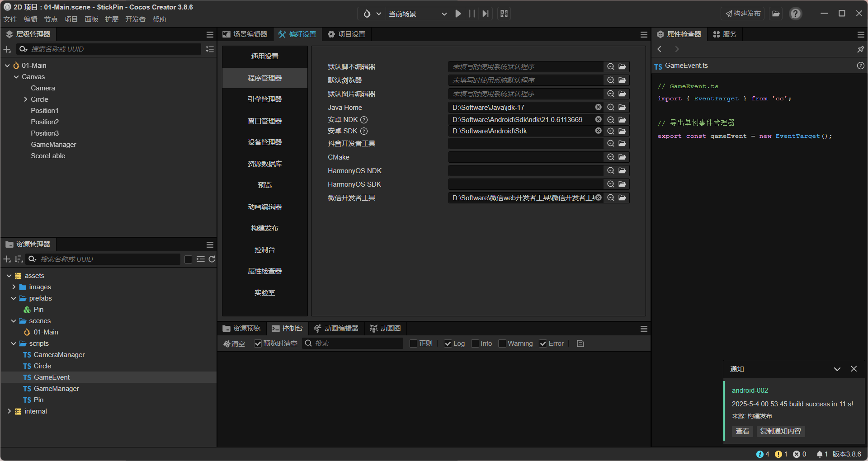Viewport: 868px width, 461px height.
Task: Toggle the 正则 regex search checkbox
Action: coord(413,343)
